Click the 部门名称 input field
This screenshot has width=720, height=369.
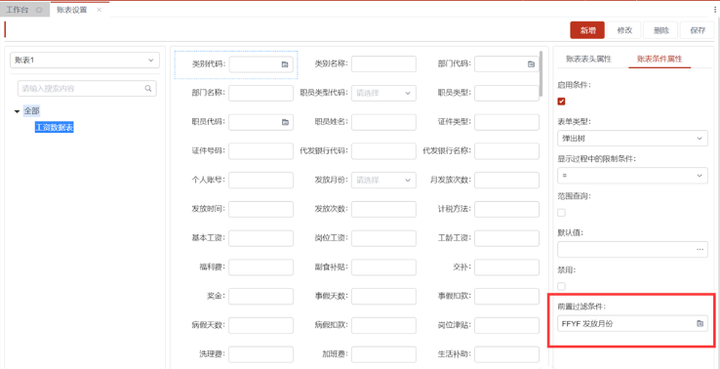pyautogui.click(x=261, y=93)
